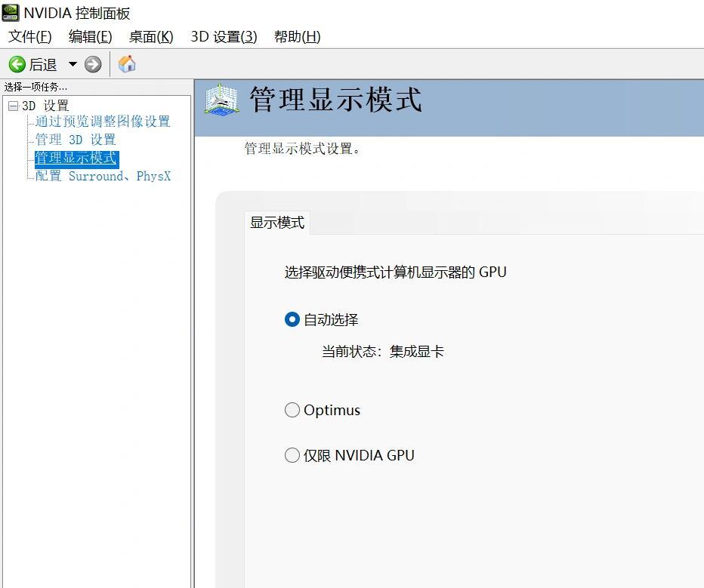Select the 自动选择 radio button
This screenshot has height=588, width=704.
[292, 320]
